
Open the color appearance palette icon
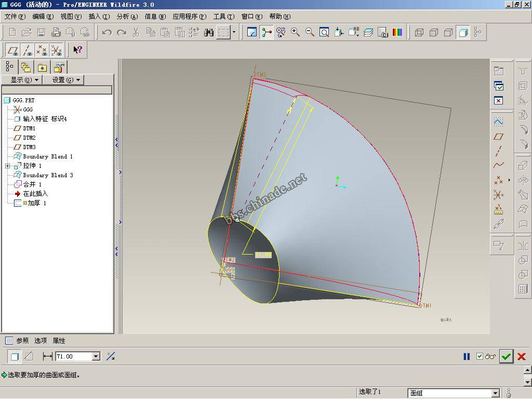(x=397, y=32)
